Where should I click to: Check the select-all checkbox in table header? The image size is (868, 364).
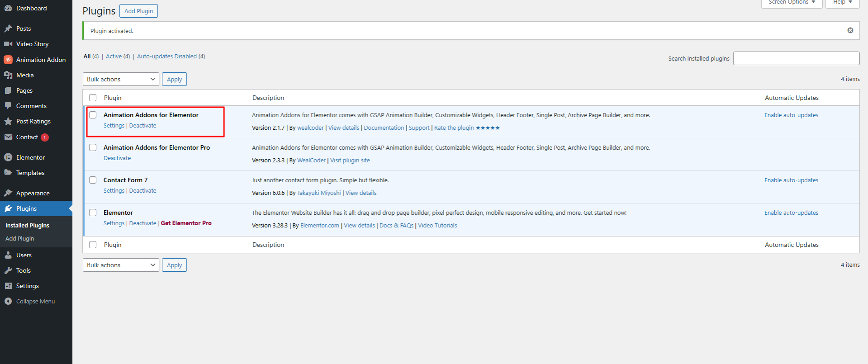click(93, 98)
